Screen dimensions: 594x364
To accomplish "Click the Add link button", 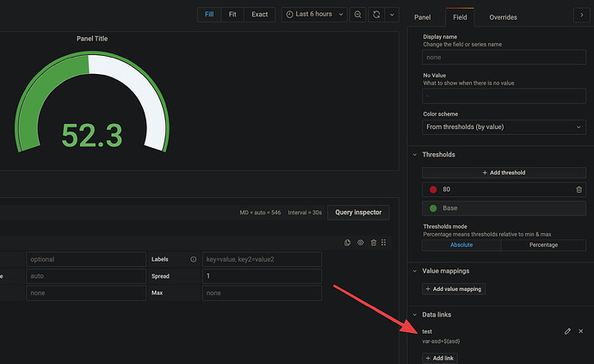I will 439,358.
